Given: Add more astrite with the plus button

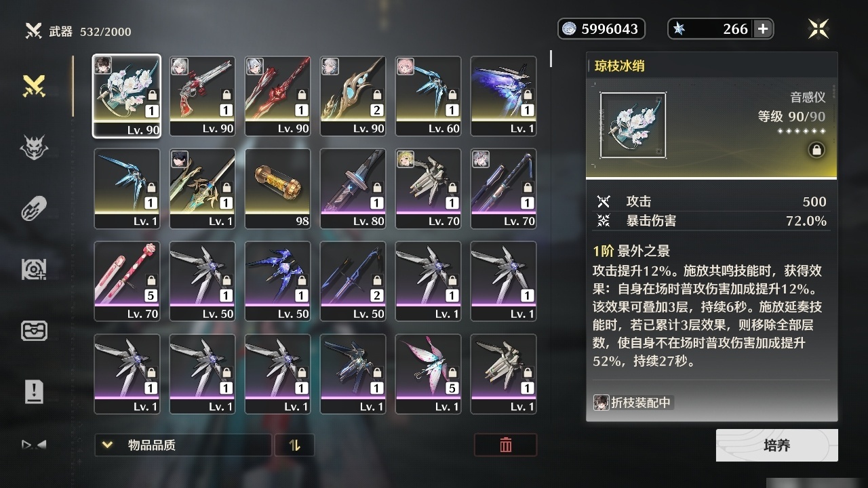Looking at the screenshot, I should coord(763,28).
